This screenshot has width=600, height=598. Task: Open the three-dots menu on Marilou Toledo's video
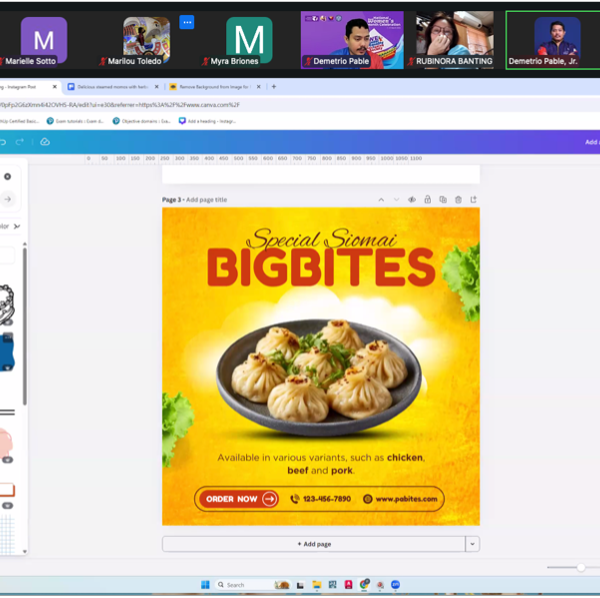[x=187, y=22]
